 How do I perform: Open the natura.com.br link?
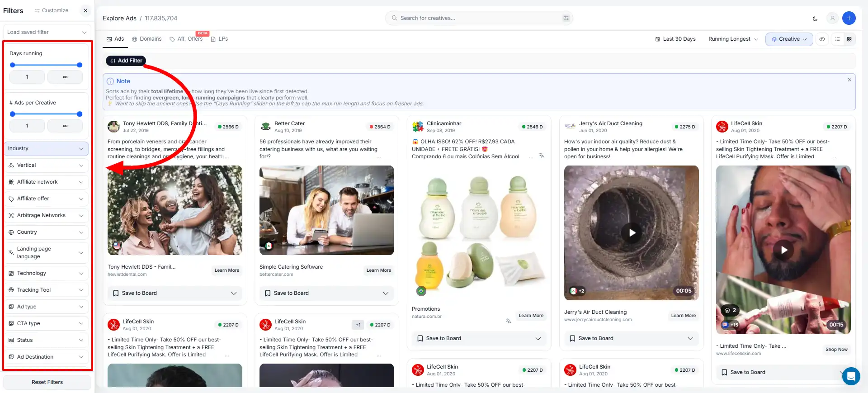point(427,316)
